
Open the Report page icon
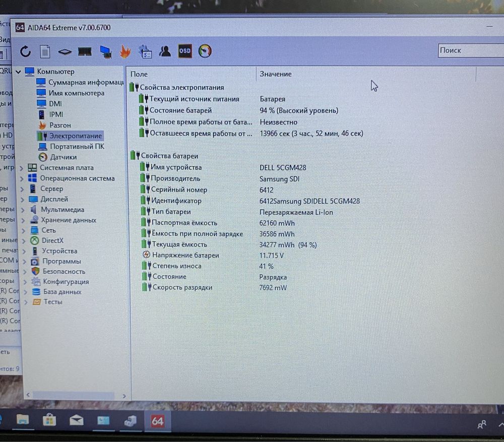[45, 51]
